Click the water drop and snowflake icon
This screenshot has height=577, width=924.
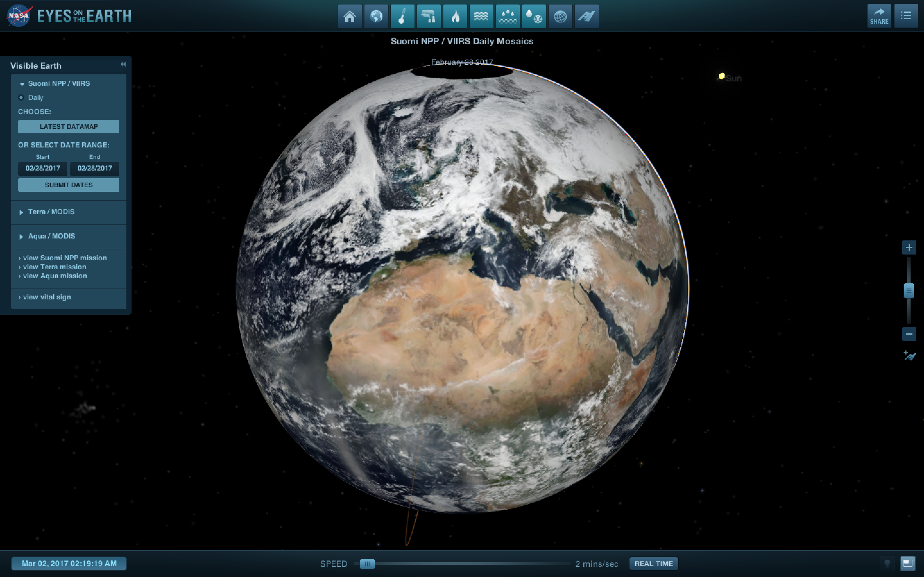[x=534, y=16]
